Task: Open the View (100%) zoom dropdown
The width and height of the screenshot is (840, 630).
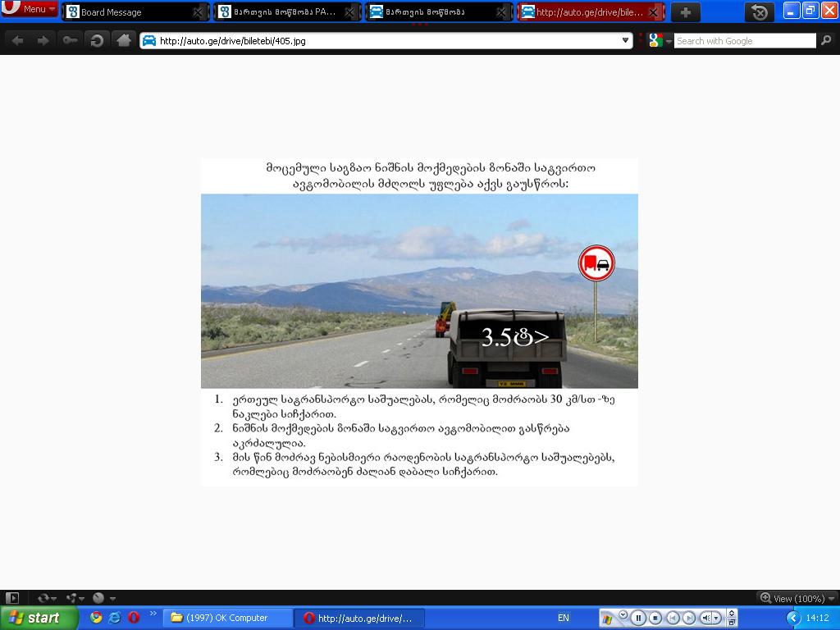Action: tap(797, 598)
